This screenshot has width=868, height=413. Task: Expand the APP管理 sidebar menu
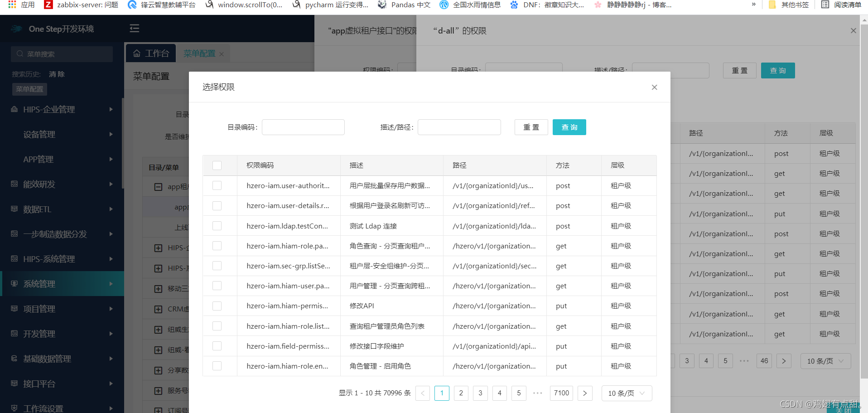click(62, 159)
